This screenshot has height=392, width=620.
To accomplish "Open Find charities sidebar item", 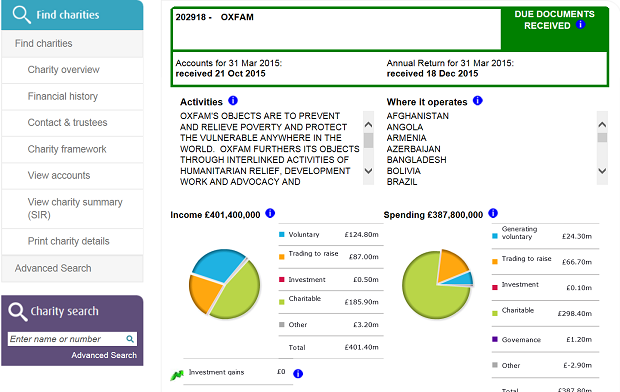I will [72, 44].
